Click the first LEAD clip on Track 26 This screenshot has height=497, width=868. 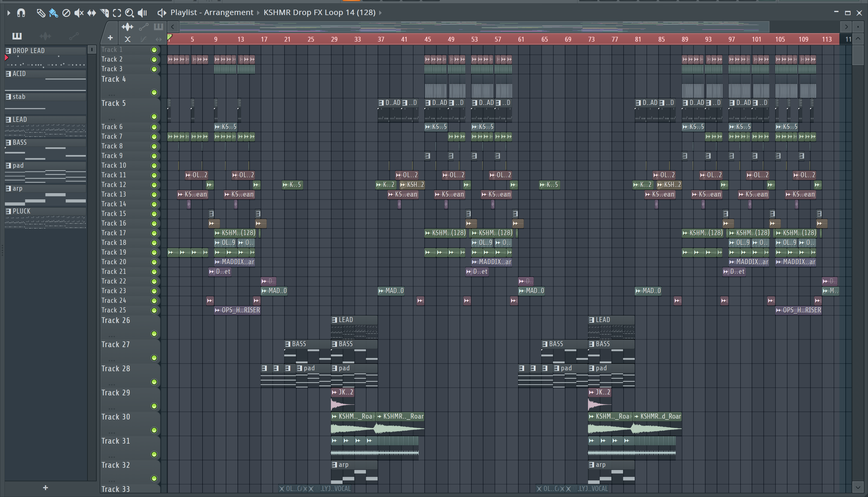(x=354, y=327)
